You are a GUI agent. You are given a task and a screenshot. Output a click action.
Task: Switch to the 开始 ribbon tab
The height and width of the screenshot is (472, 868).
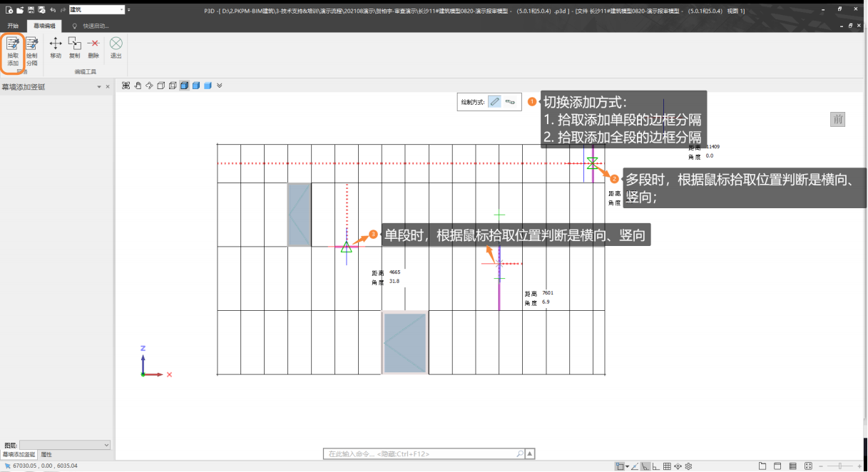pos(13,26)
